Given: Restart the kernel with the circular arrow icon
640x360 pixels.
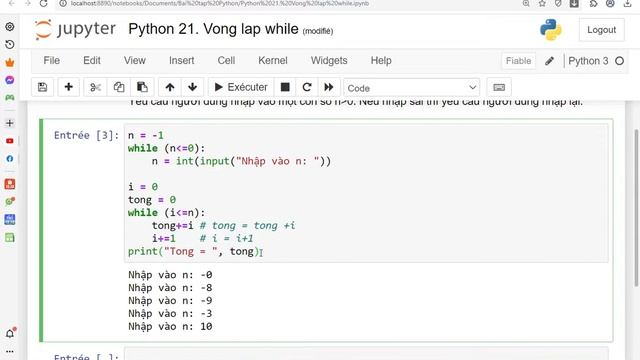Looking at the screenshot, I should (307, 87).
